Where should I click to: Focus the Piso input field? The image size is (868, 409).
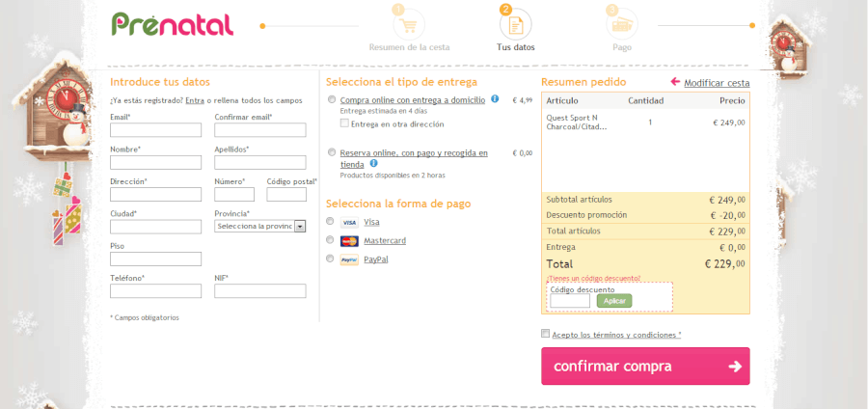[155, 259]
